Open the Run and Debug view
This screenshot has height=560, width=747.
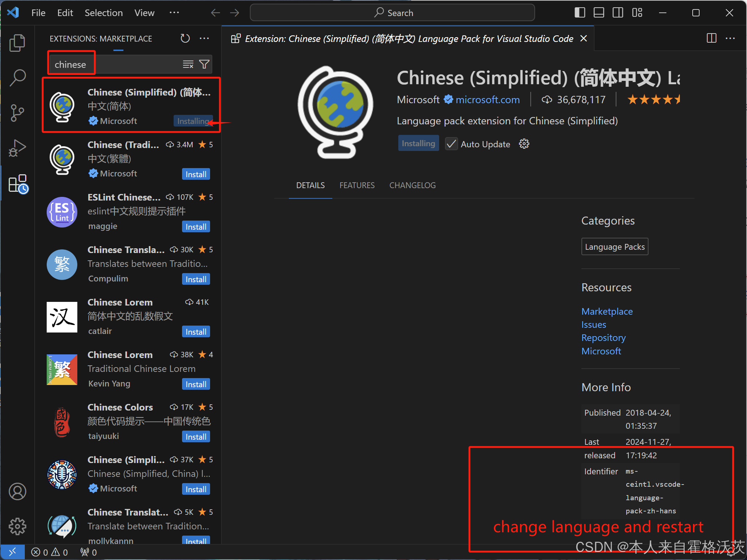tap(17, 148)
